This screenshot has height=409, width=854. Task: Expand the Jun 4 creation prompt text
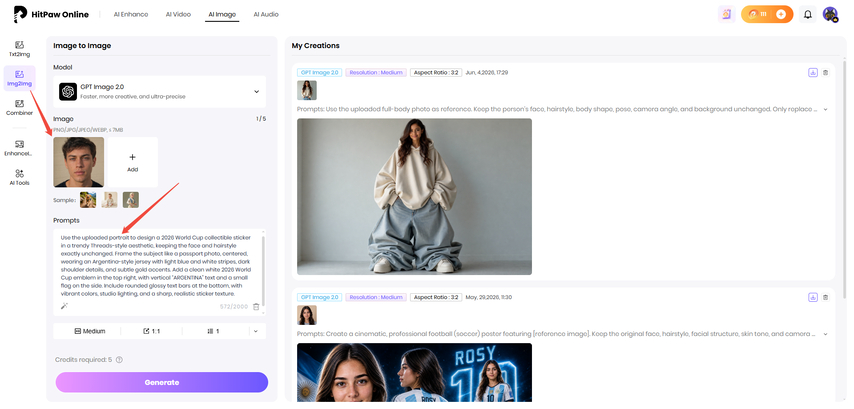pos(825,109)
